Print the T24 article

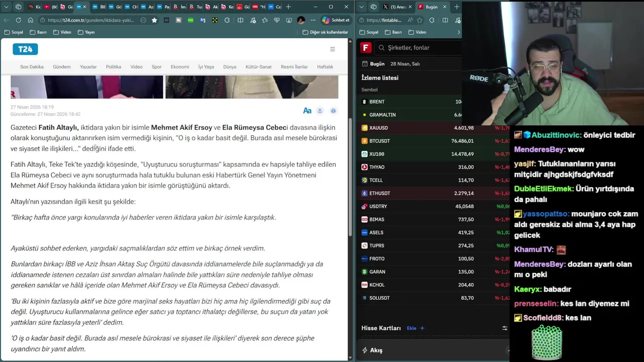333,111
